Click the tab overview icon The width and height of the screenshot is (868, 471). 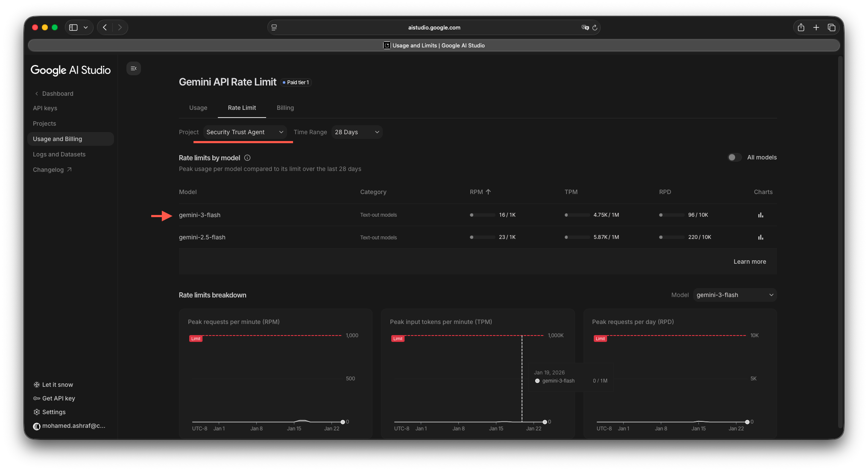[x=831, y=27]
